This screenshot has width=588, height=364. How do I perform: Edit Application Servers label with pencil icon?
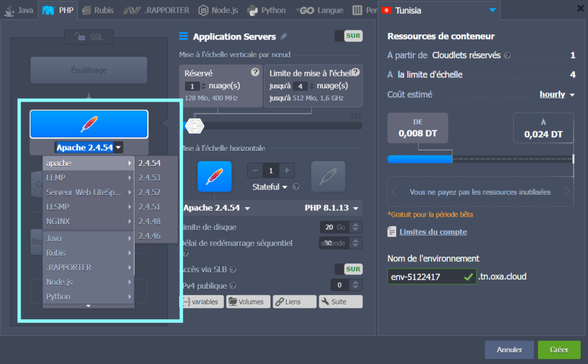(284, 36)
